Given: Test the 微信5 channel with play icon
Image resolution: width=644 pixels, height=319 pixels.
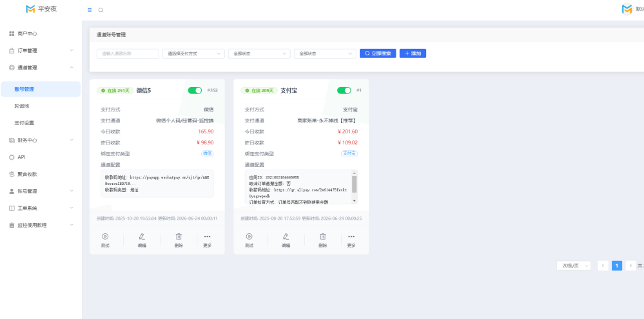Looking at the screenshot, I should (105, 237).
